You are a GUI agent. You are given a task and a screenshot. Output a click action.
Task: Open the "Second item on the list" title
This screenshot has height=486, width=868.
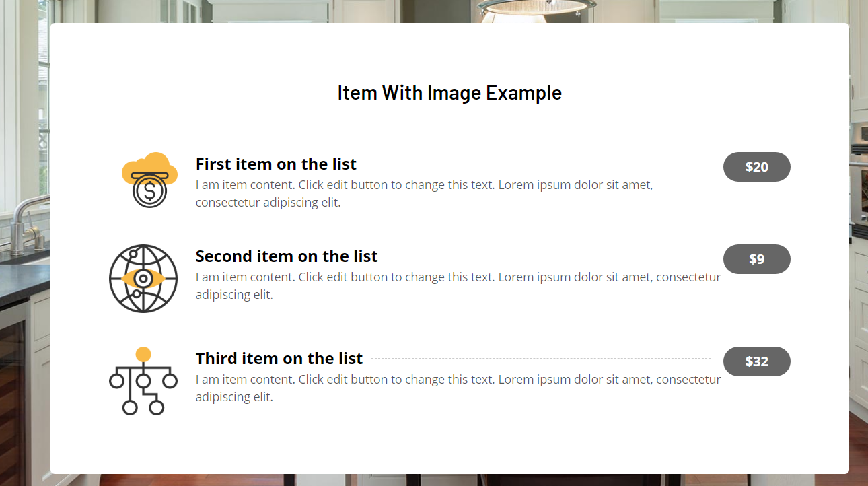(x=287, y=256)
